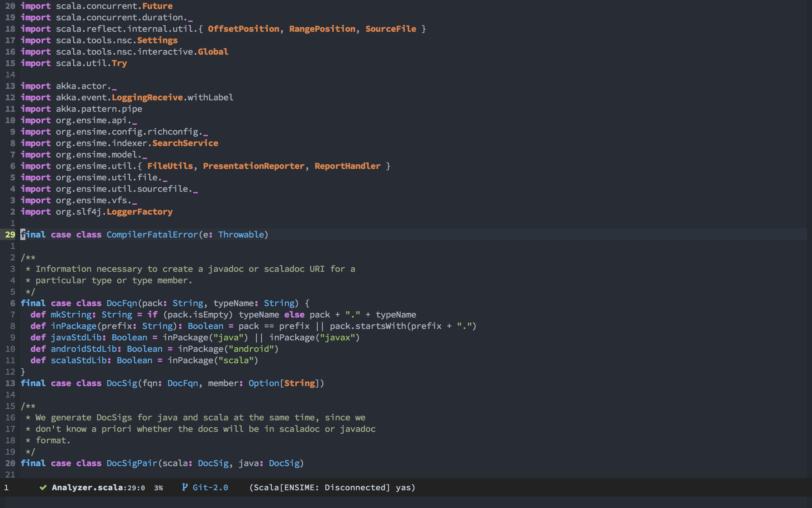Click the Analyzer.scala buffer name

tap(87, 487)
